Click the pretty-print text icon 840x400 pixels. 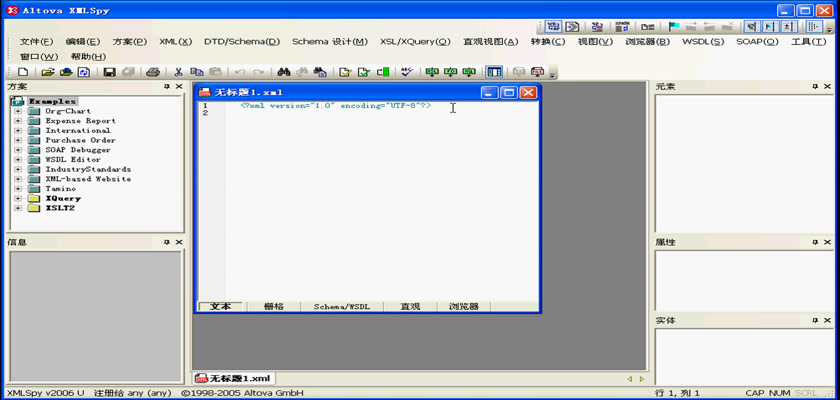point(573,26)
